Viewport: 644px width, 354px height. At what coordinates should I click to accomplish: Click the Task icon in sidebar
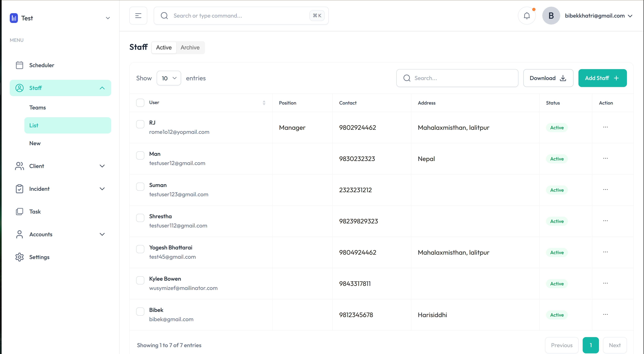(x=20, y=212)
